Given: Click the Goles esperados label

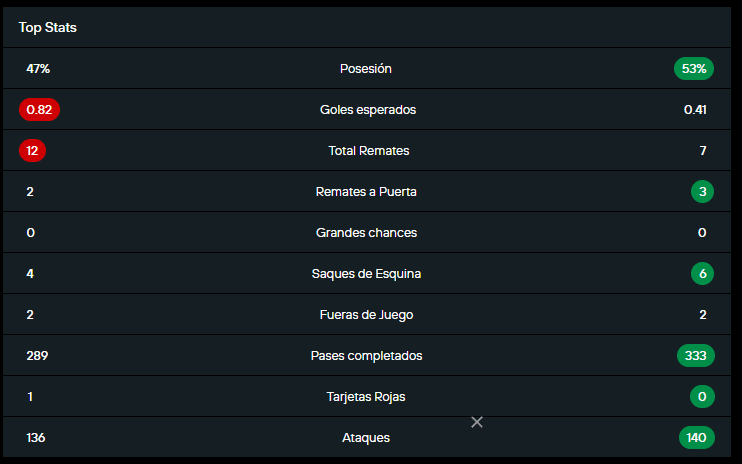Looking at the screenshot, I should (368, 110).
